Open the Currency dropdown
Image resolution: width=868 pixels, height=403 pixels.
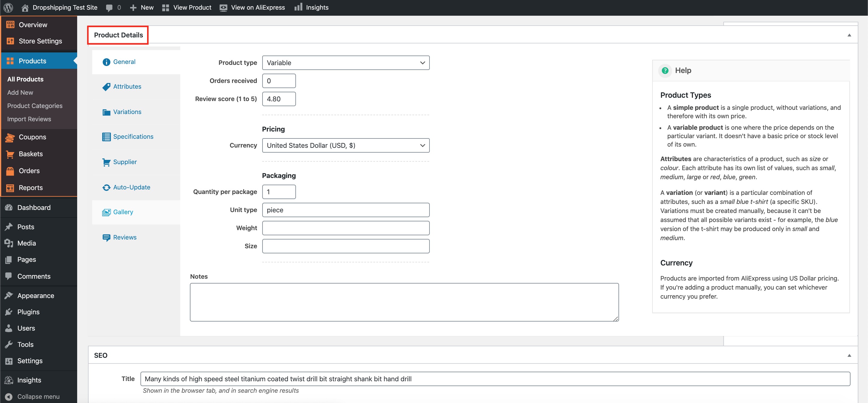point(345,145)
